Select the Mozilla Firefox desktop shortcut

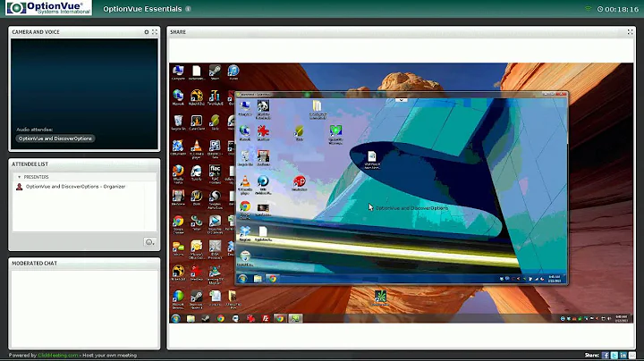coord(178,173)
